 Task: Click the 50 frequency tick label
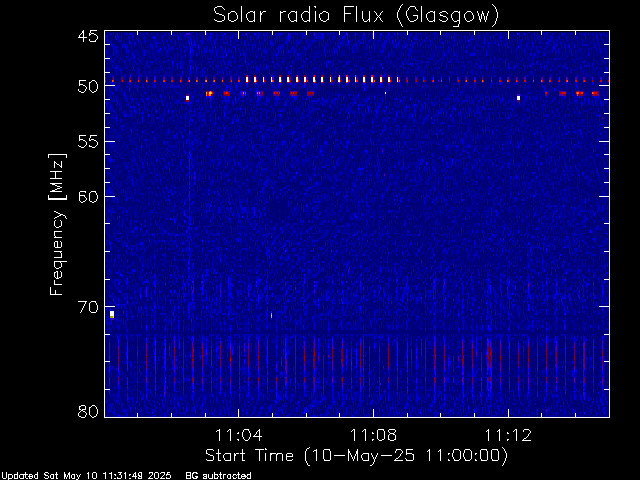[88, 87]
